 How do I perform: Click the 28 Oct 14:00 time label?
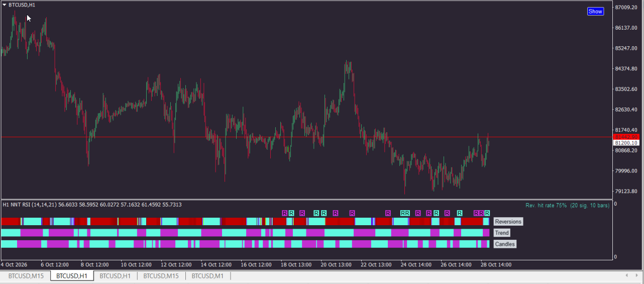496,264
